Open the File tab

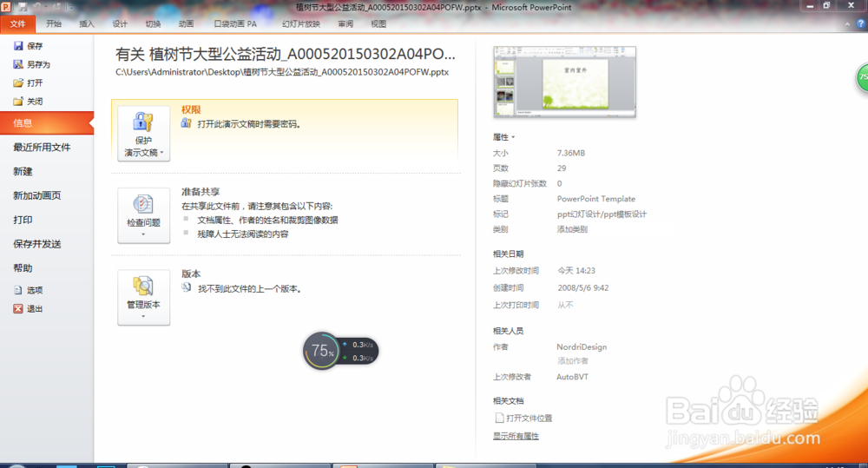(x=18, y=23)
